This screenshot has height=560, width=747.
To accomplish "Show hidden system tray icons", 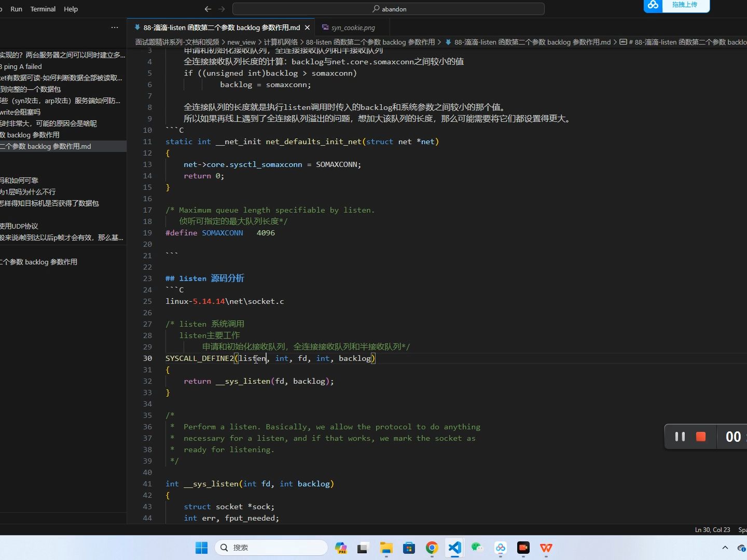I will pos(725,548).
